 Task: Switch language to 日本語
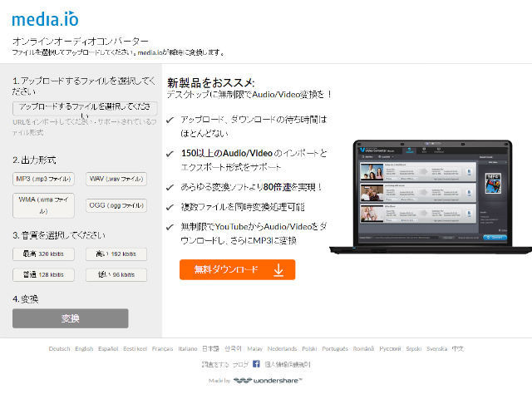(210, 349)
